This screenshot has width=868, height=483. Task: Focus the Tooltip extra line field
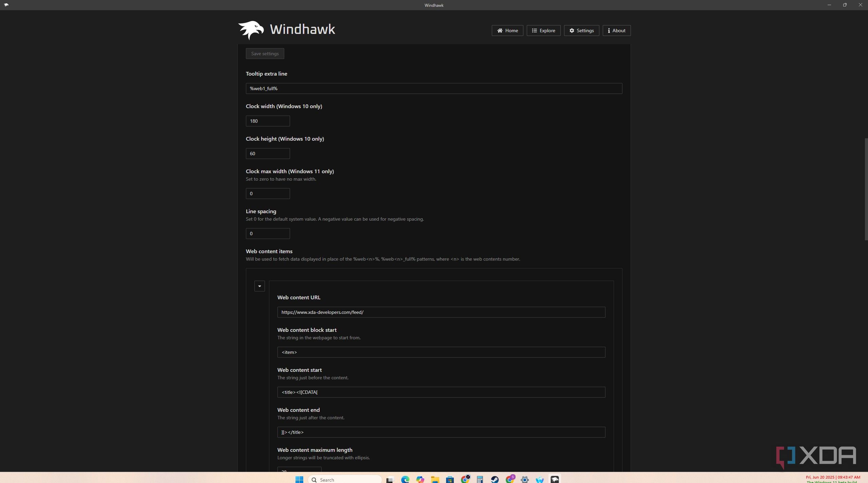click(434, 88)
